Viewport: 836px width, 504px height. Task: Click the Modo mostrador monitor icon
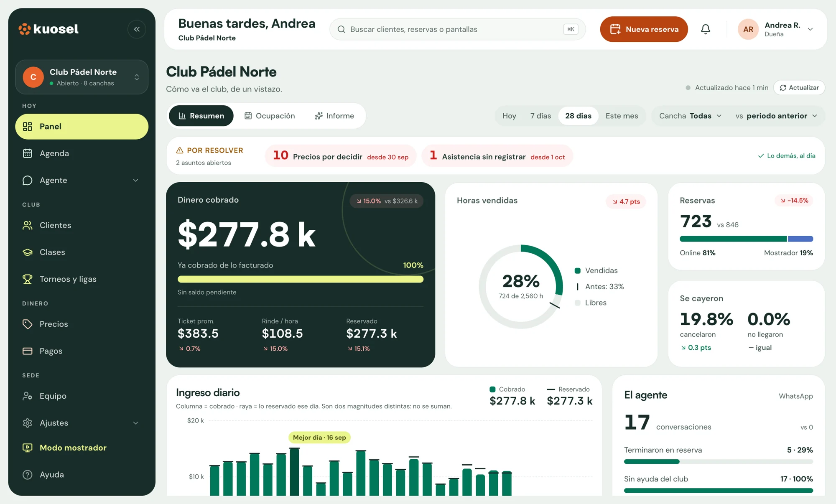28,448
